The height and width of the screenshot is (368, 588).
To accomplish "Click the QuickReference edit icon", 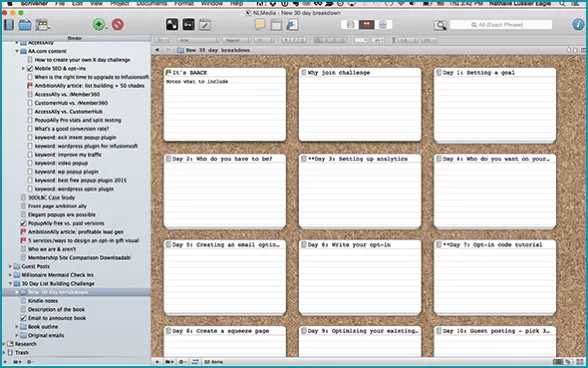I will pyautogui.click(x=205, y=25).
